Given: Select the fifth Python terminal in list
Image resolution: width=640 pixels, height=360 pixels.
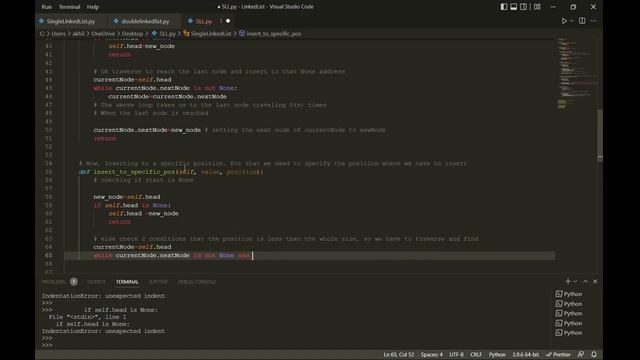Looking at the screenshot, I should [x=569, y=333].
